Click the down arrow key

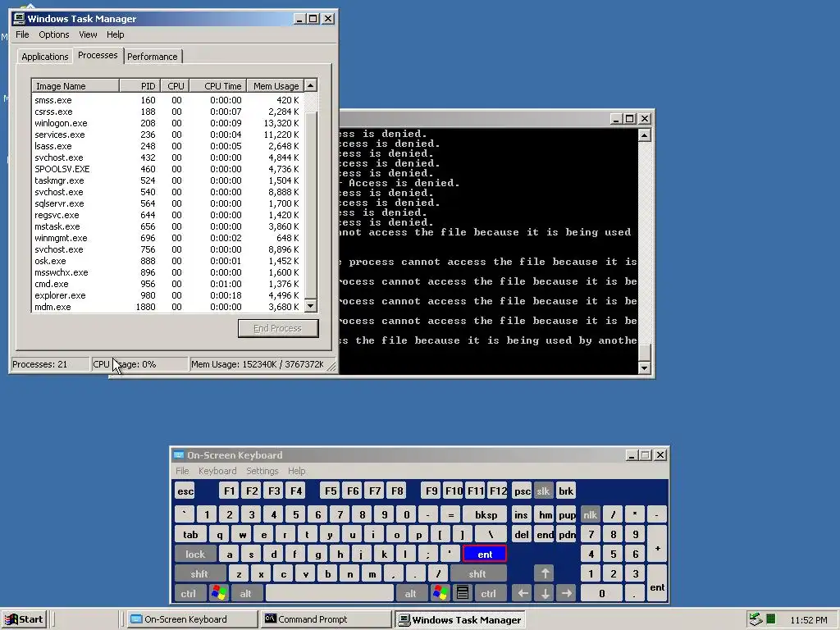tap(545, 594)
